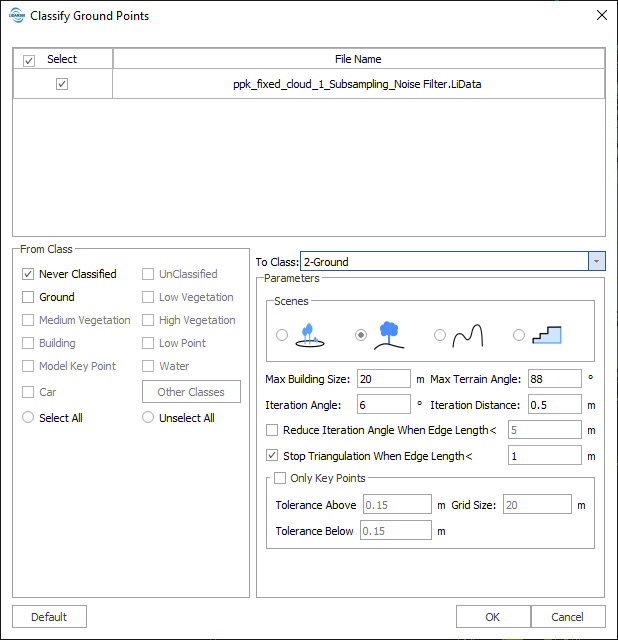Close the Classify Ground Points dialog
The height and width of the screenshot is (640, 618).
click(600, 16)
